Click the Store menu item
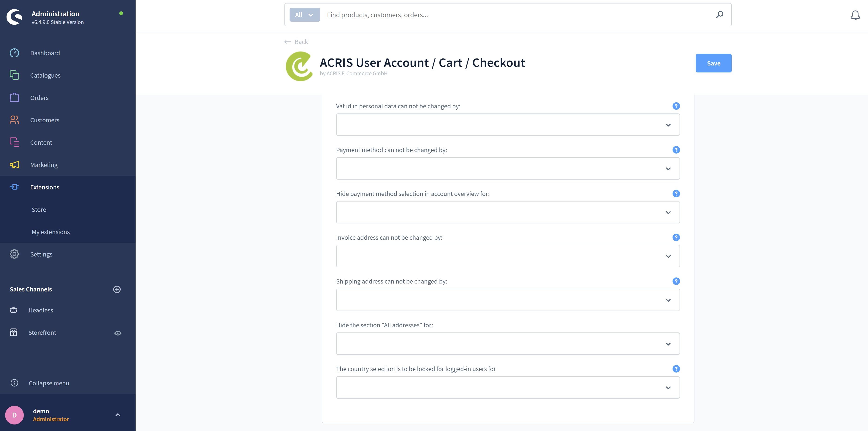The width and height of the screenshot is (868, 431). [39, 209]
